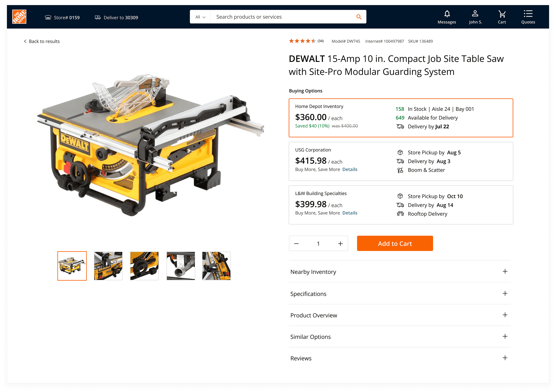Click the Deliver to 30309 truck icon
556x392 pixels.
click(x=98, y=18)
